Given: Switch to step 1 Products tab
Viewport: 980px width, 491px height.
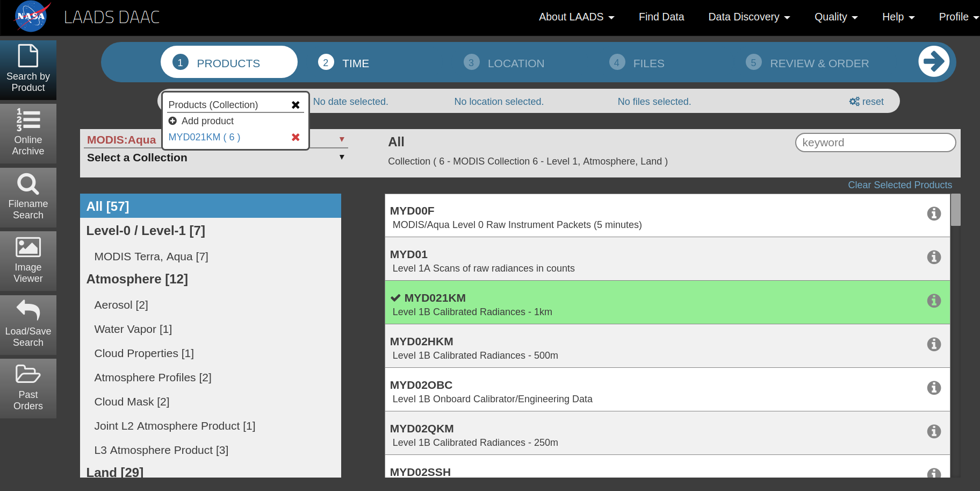Looking at the screenshot, I should pos(229,62).
